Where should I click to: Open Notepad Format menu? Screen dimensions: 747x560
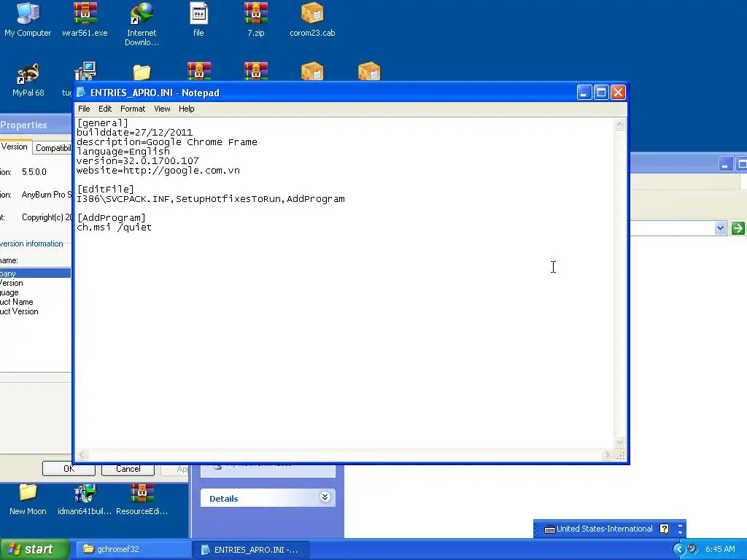coord(133,109)
